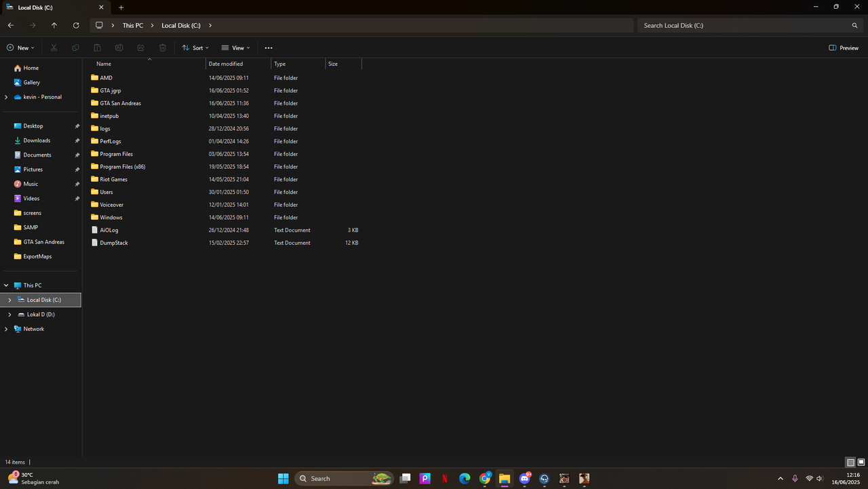Collapse the This PC tree node

(6, 286)
